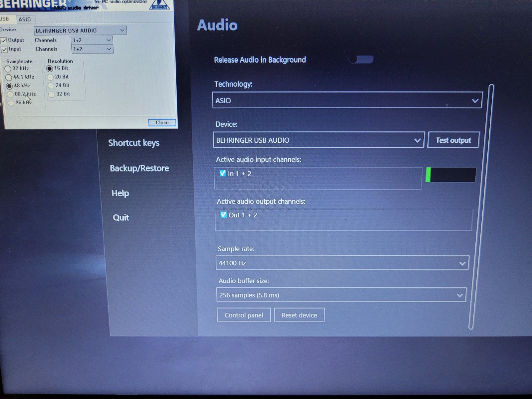Disable the Output channels checkbox
The width and height of the screenshot is (532, 399).
4,41
